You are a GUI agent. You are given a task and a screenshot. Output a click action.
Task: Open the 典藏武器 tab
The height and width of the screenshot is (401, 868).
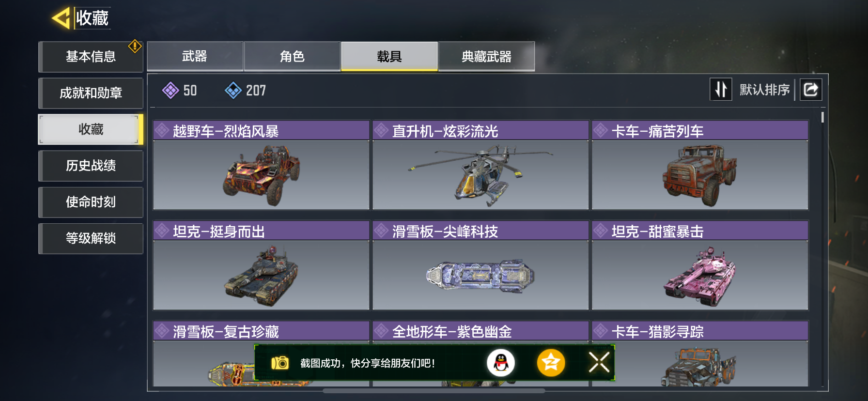click(x=487, y=56)
